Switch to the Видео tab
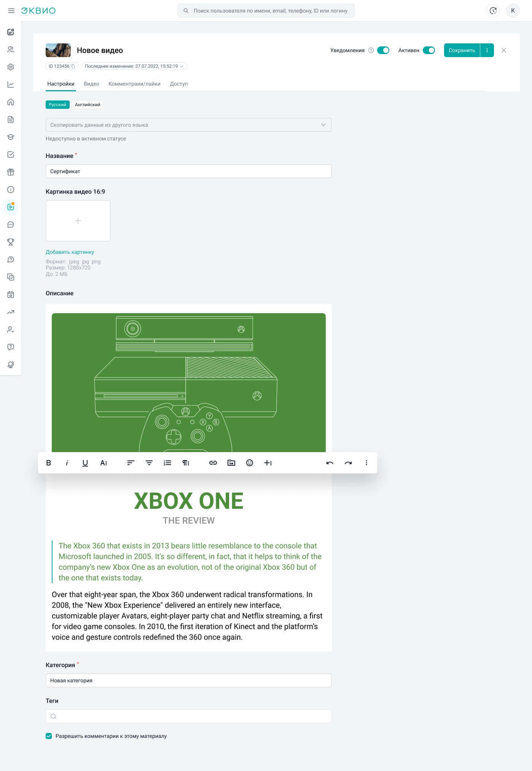 coord(91,84)
